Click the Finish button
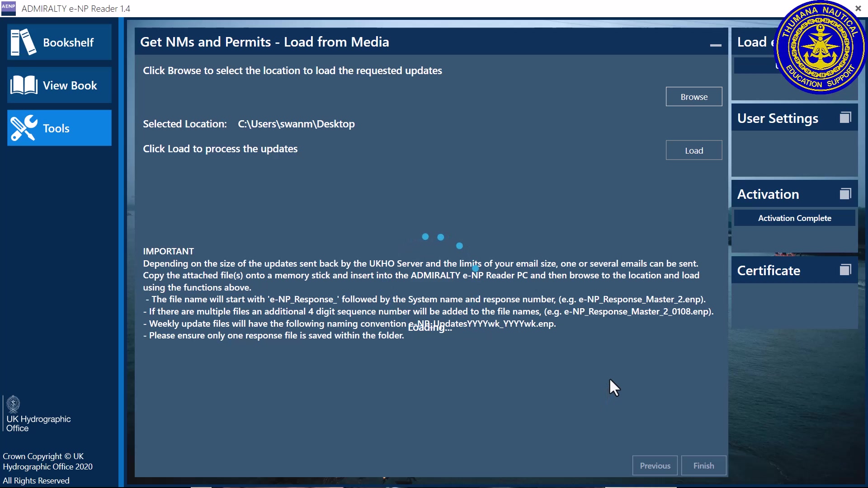The height and width of the screenshot is (488, 868). coord(703,465)
